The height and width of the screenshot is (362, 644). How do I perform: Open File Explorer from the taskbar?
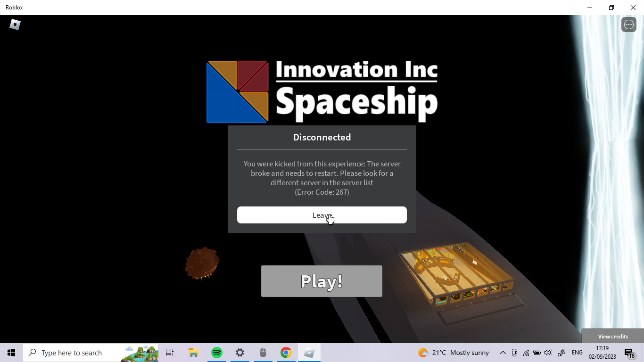193,353
